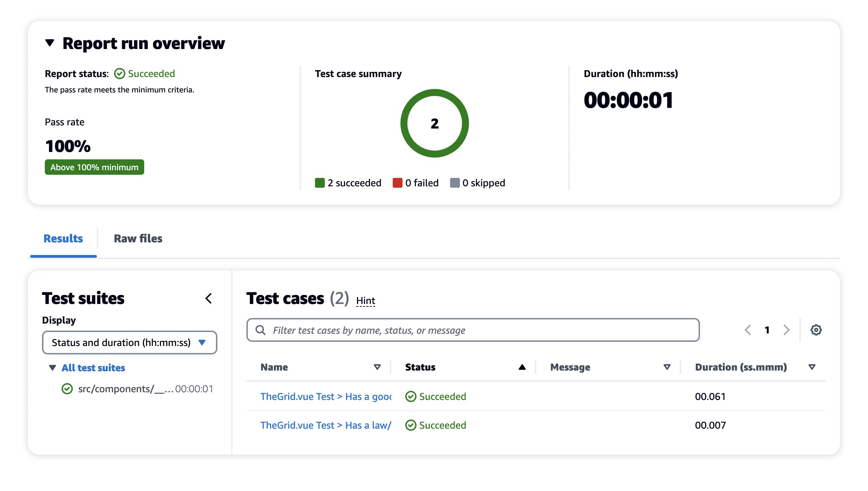Click the 'Above 100% minimum' badge
The height and width of the screenshot is (491, 868).
pos(94,167)
